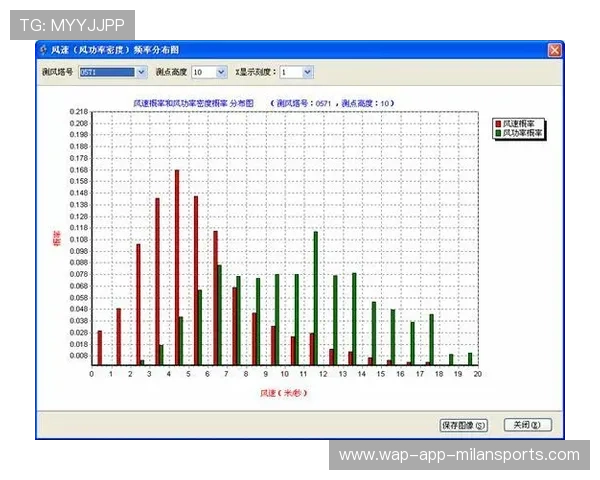Click the 0.108 y-axis tick label
600x480 pixels.
79,239
